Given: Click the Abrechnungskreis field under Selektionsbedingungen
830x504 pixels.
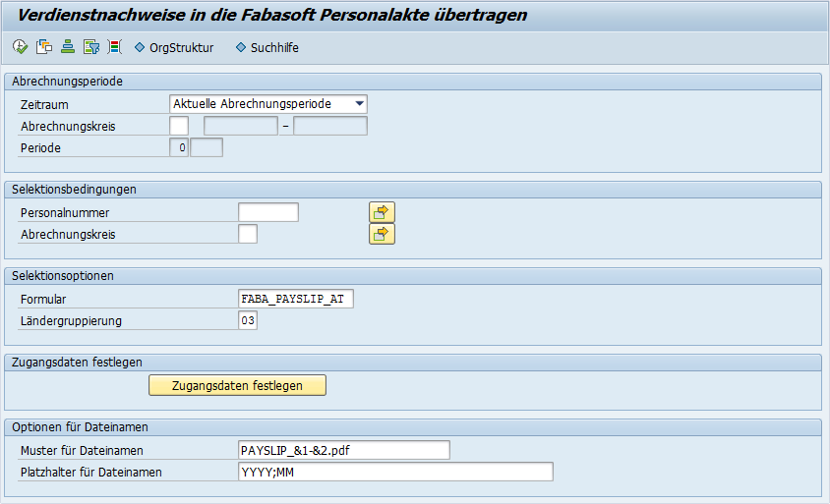Looking at the screenshot, I should point(248,234).
